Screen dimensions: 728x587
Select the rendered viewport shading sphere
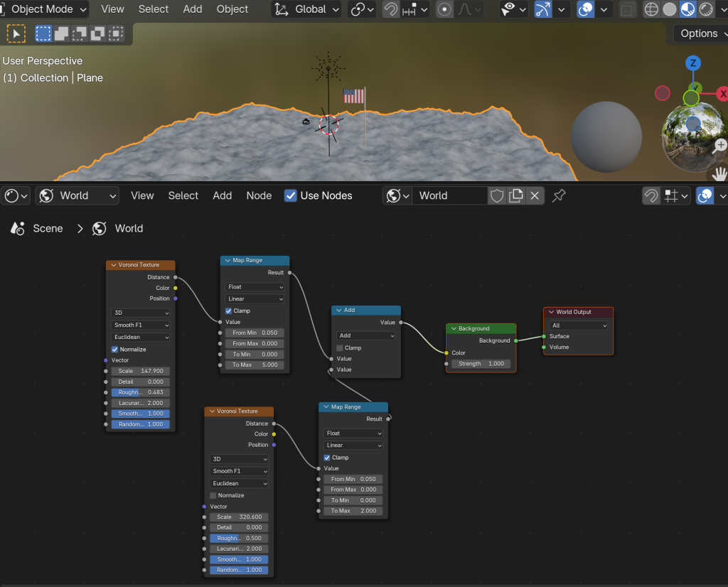point(706,9)
